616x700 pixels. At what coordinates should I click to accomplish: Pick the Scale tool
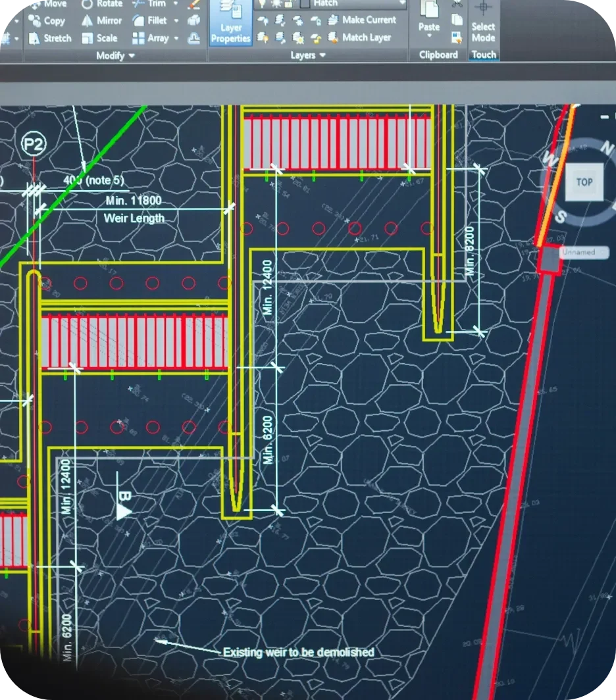(99, 38)
